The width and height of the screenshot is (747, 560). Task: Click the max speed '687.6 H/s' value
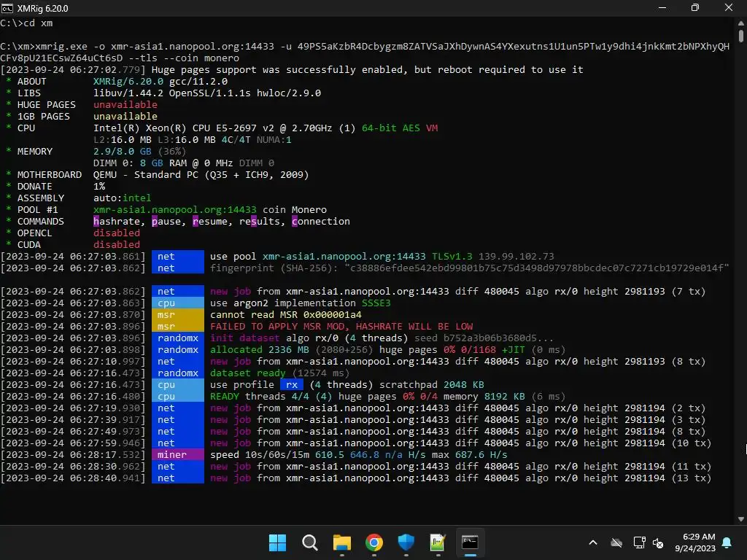pos(481,455)
